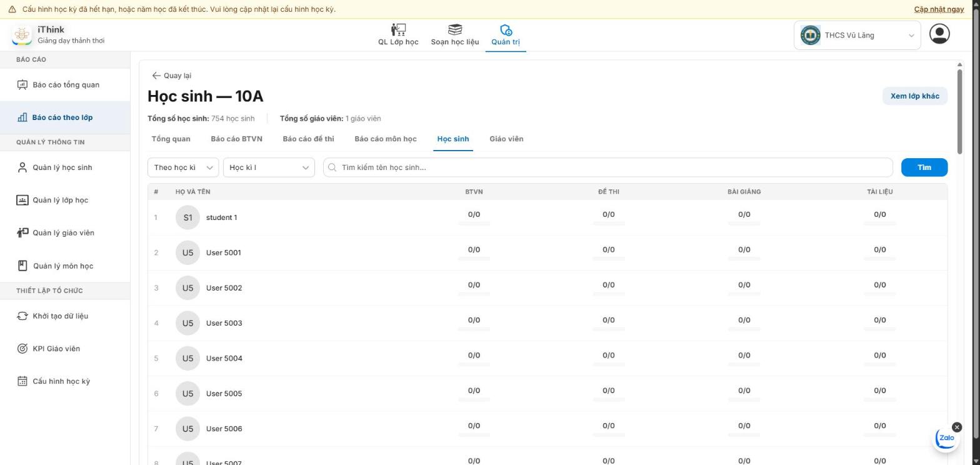The height and width of the screenshot is (465, 980).
Task: Open Khởi tạo dữ liệu
Action: [x=65, y=316]
